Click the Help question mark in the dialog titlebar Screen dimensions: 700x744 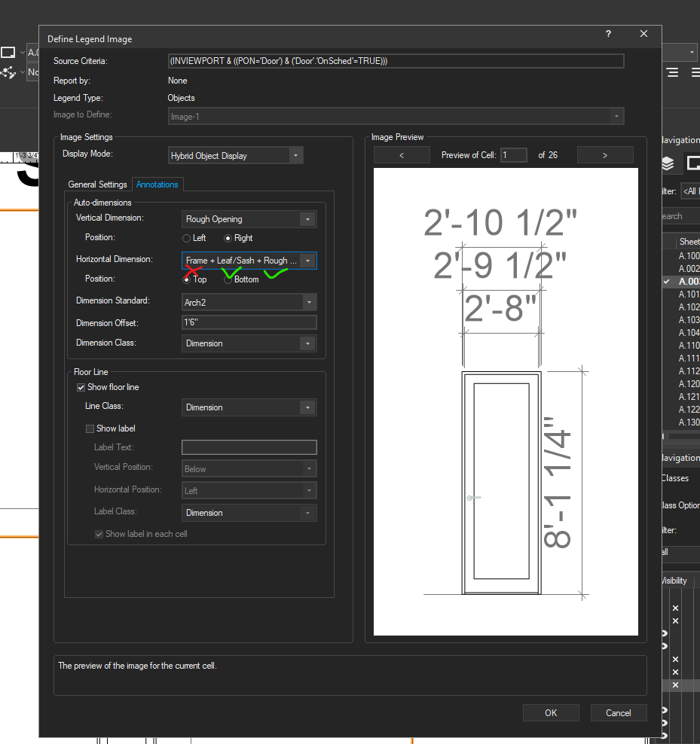coord(607,35)
